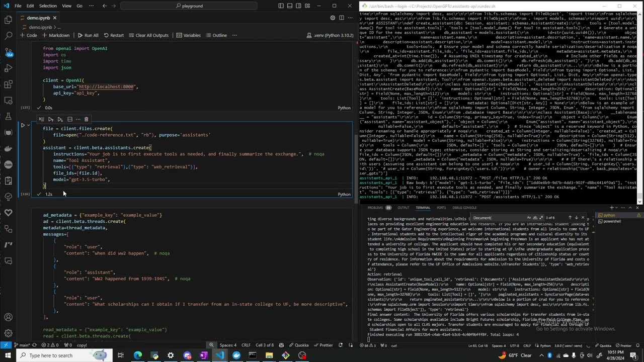Click Run All in notebook toolbar
The image size is (644, 362).
pos(88,35)
